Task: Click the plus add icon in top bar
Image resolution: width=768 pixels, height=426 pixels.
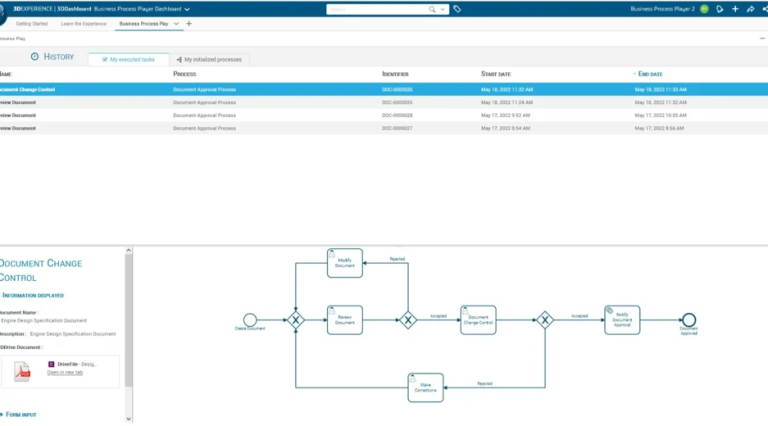Action: pyautogui.click(x=735, y=9)
